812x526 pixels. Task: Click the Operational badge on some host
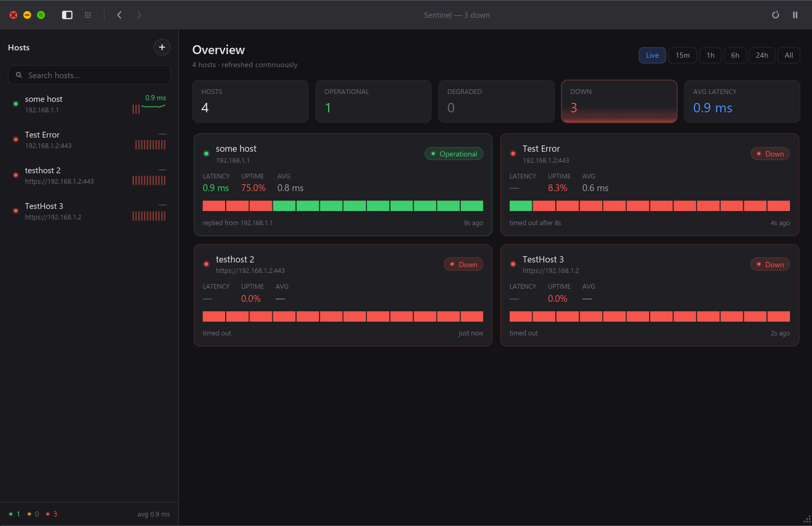point(454,154)
